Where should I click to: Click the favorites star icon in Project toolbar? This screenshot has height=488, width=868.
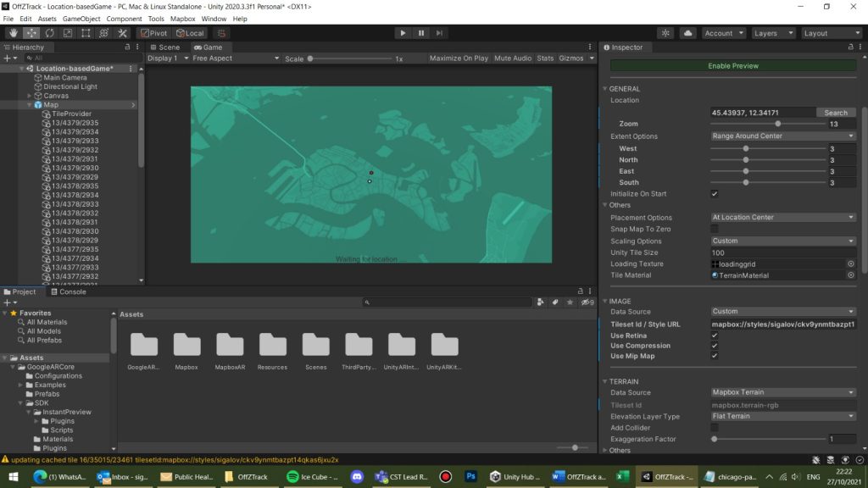(x=570, y=302)
